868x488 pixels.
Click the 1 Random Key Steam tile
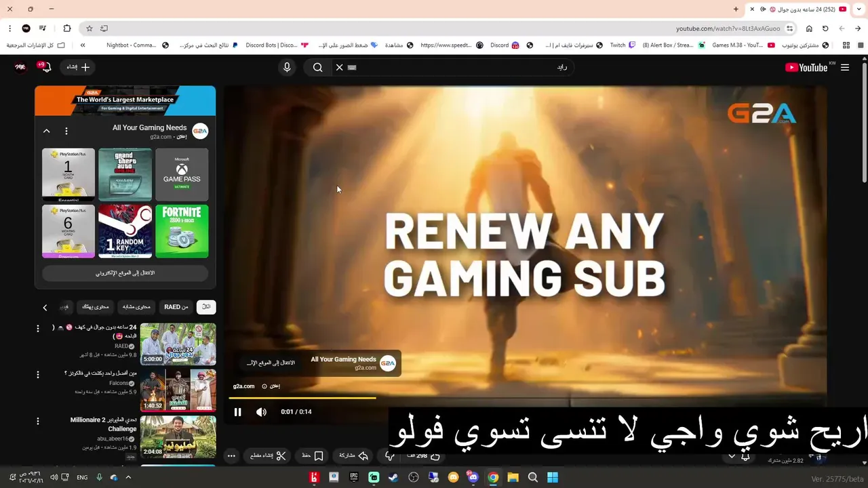pos(125,231)
